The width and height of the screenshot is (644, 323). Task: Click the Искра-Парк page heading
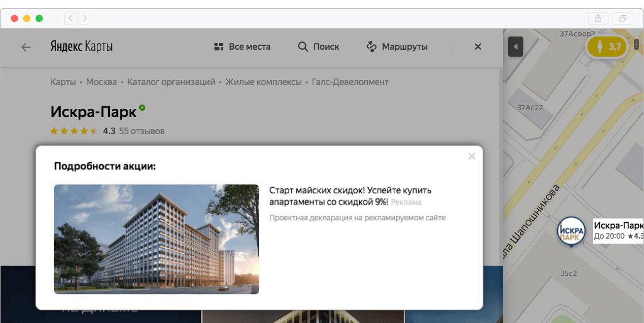(x=94, y=111)
